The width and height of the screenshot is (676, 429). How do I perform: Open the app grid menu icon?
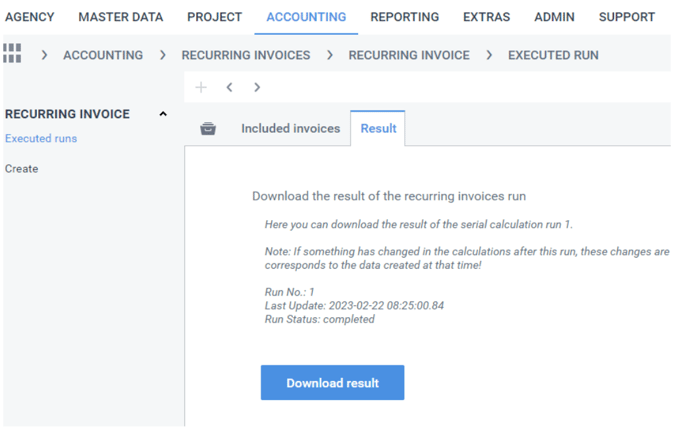coord(12,54)
